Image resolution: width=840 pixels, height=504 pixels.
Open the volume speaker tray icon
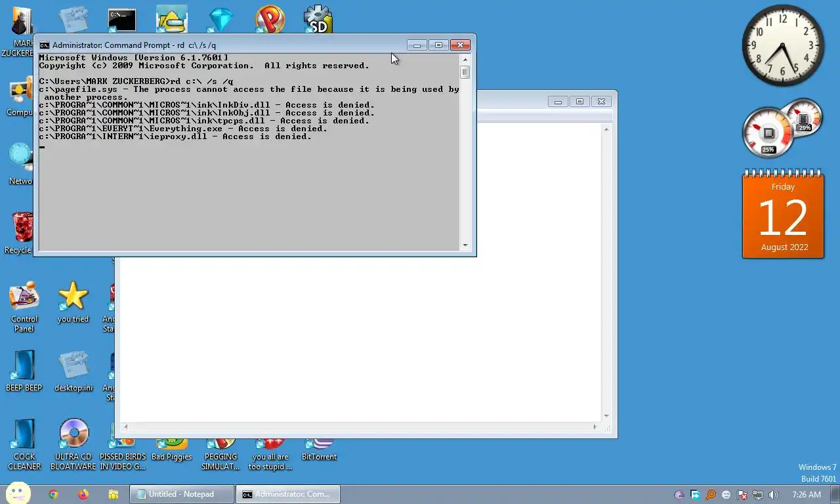click(x=774, y=495)
